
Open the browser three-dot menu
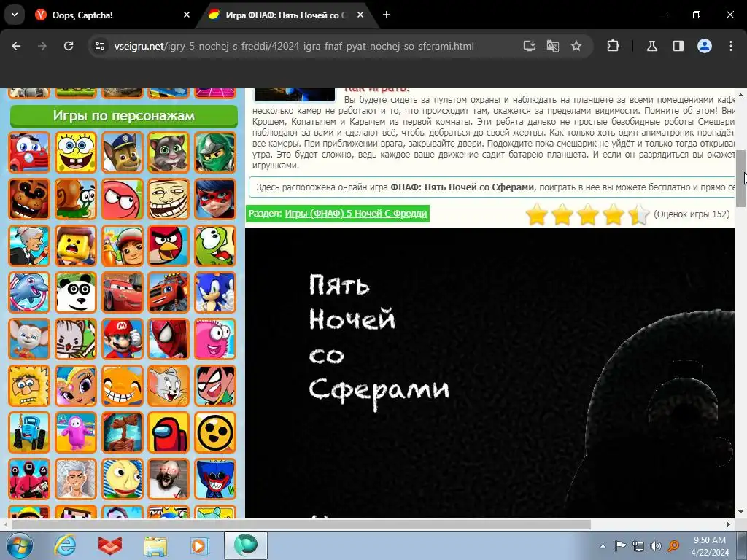731,46
